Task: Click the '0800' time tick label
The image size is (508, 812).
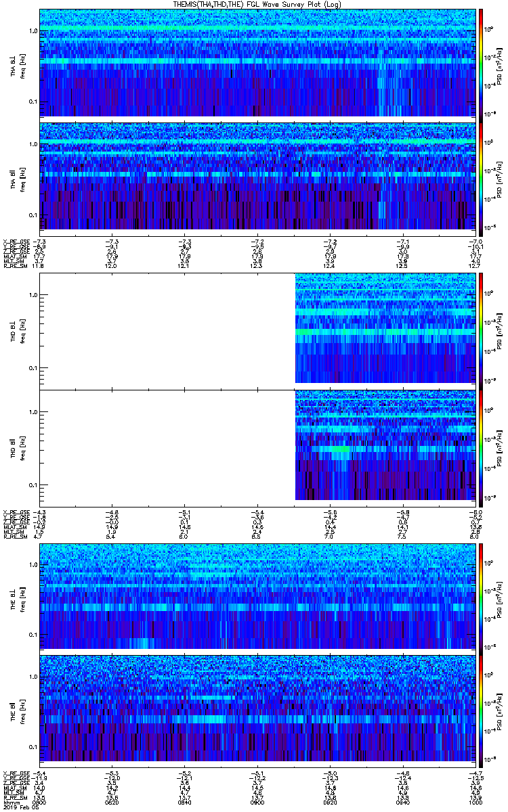Action: coord(40,803)
